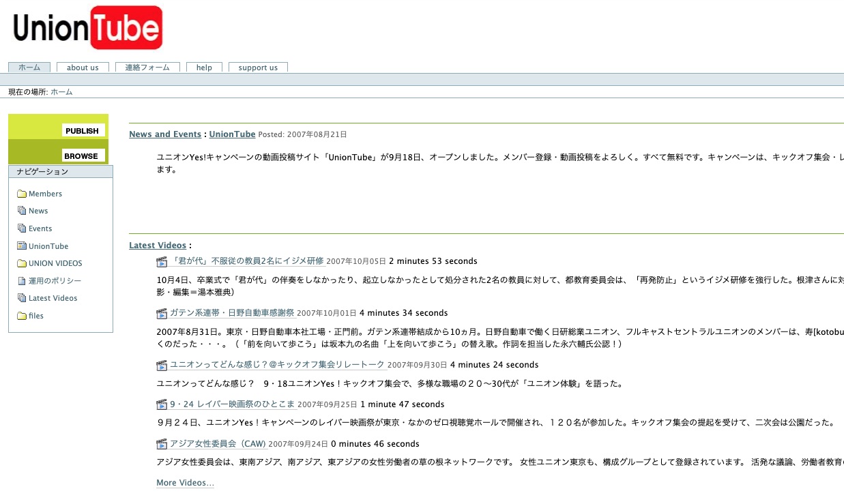Open the 運用のポリシー navigation item
Viewport: 844px width, 504px height.
click(55, 281)
